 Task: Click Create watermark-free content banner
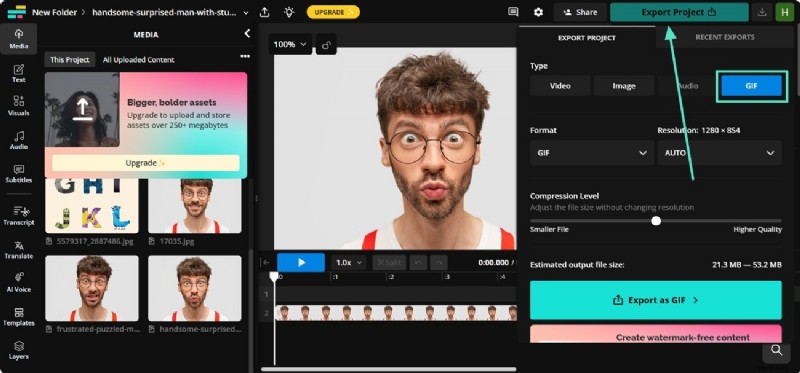pyautogui.click(x=656, y=334)
